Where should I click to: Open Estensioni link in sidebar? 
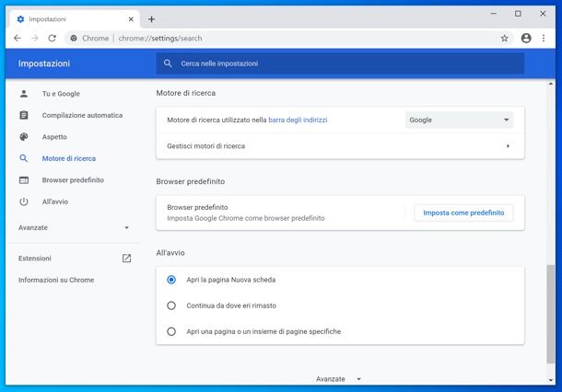click(x=35, y=258)
